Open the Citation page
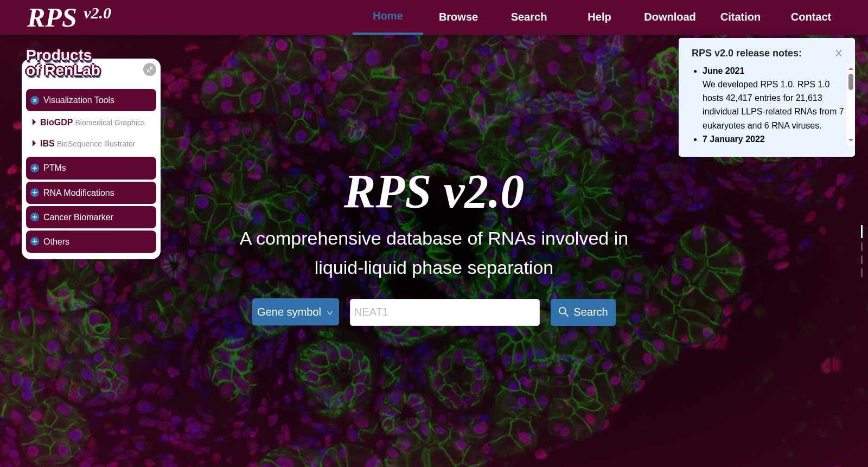 pyautogui.click(x=741, y=17)
